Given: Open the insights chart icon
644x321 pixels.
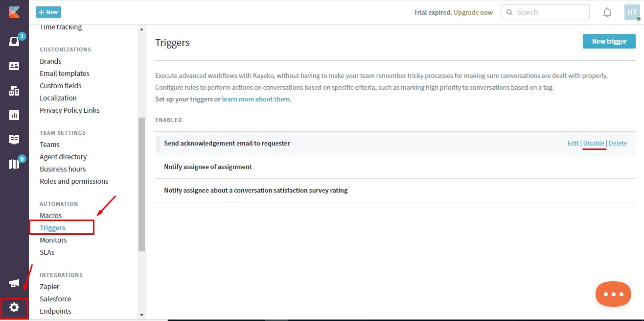Looking at the screenshot, I should click(14, 115).
